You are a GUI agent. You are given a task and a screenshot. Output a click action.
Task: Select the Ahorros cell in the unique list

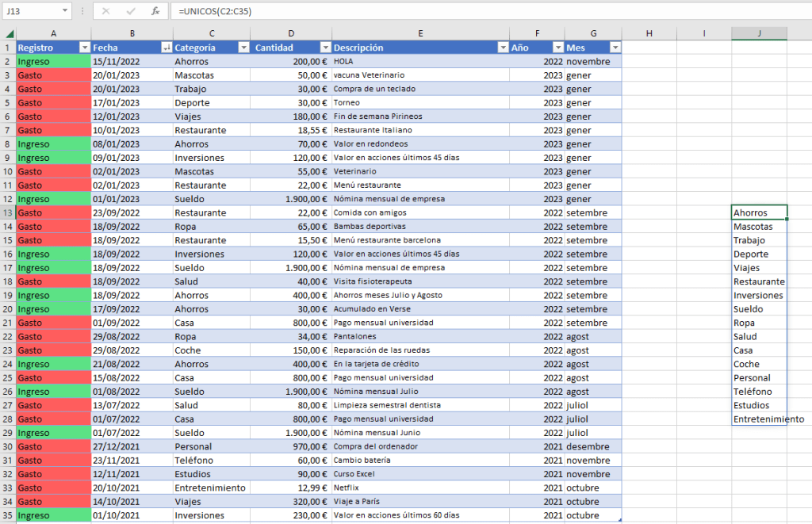(x=759, y=212)
